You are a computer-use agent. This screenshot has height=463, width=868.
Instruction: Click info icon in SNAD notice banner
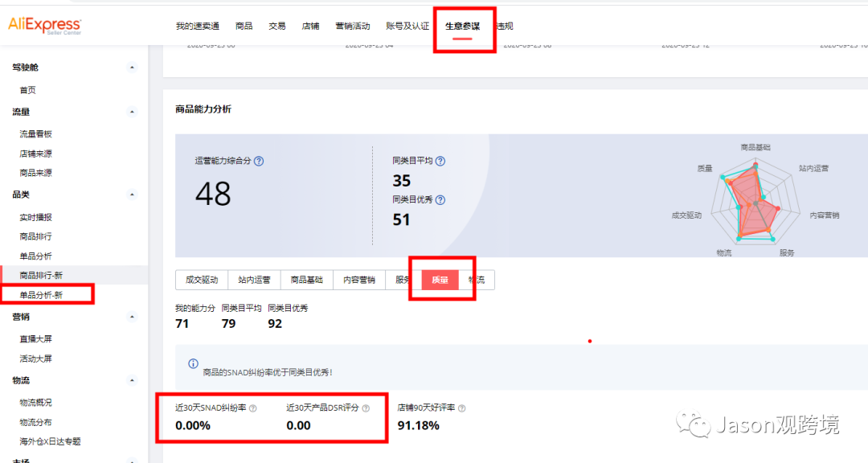pyautogui.click(x=193, y=364)
